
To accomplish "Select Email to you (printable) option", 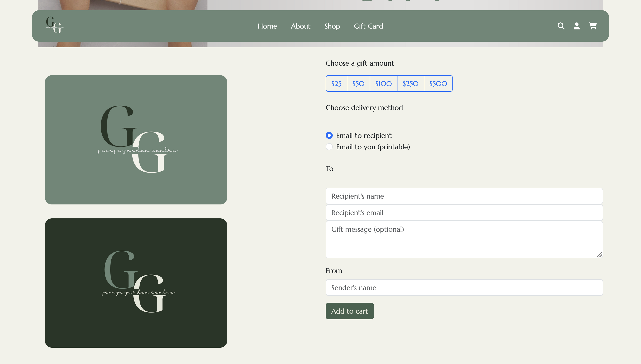I will [329, 147].
